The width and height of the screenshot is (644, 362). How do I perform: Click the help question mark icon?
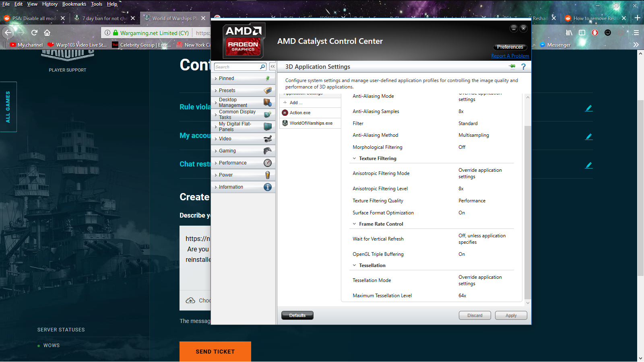click(523, 67)
